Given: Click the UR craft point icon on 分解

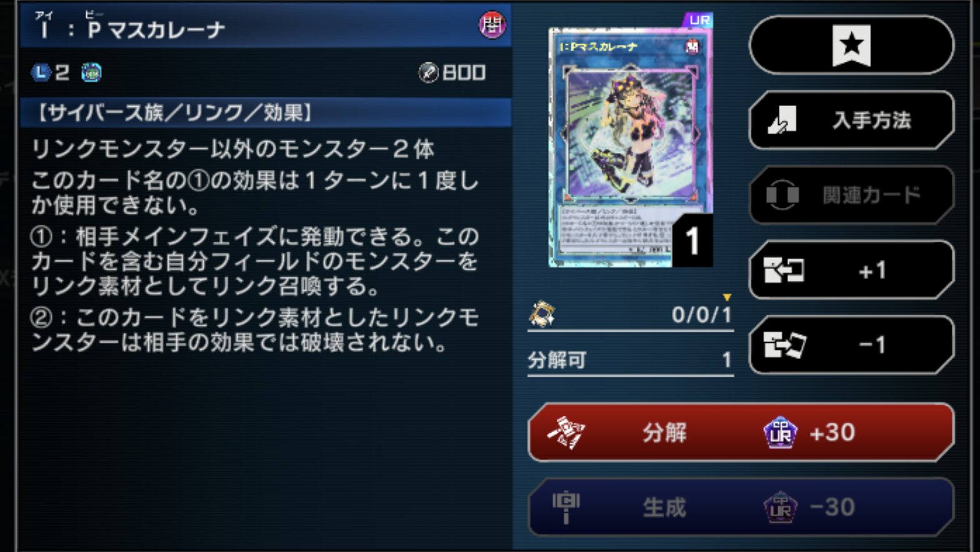Looking at the screenshot, I should (x=781, y=432).
